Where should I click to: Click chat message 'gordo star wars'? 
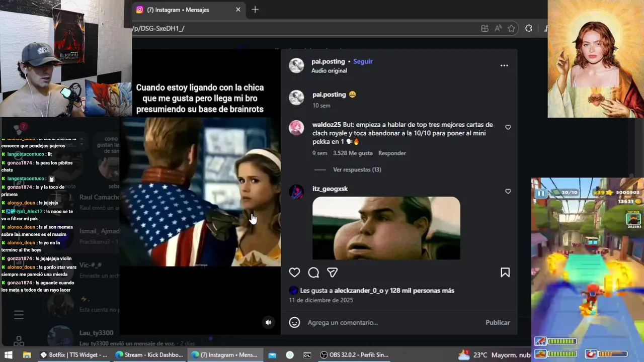tap(39, 270)
